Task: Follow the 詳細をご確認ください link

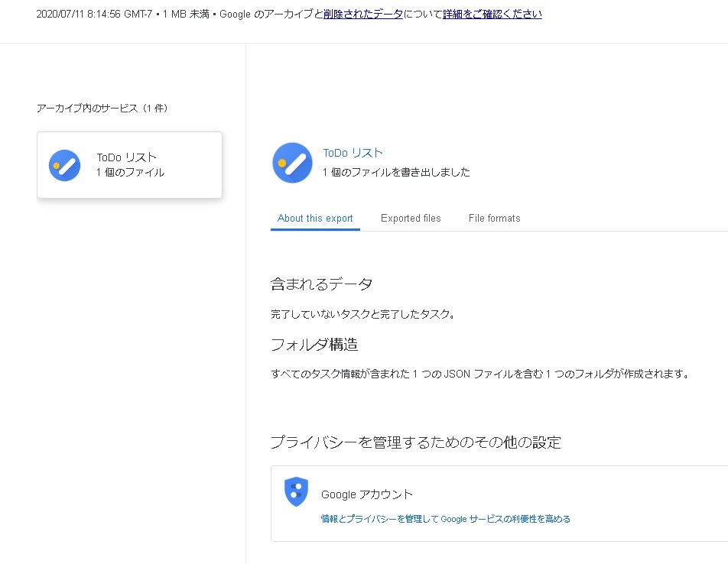Action: (492, 14)
